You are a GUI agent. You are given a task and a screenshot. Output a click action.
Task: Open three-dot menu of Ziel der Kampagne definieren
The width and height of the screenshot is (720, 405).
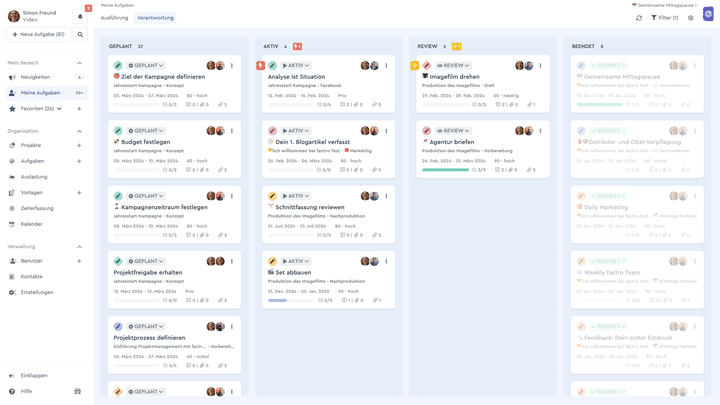pyautogui.click(x=232, y=66)
